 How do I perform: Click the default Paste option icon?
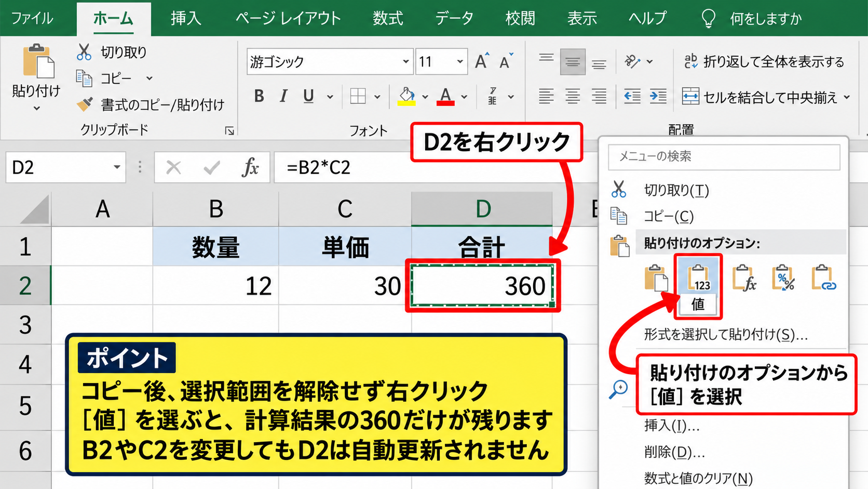(657, 277)
